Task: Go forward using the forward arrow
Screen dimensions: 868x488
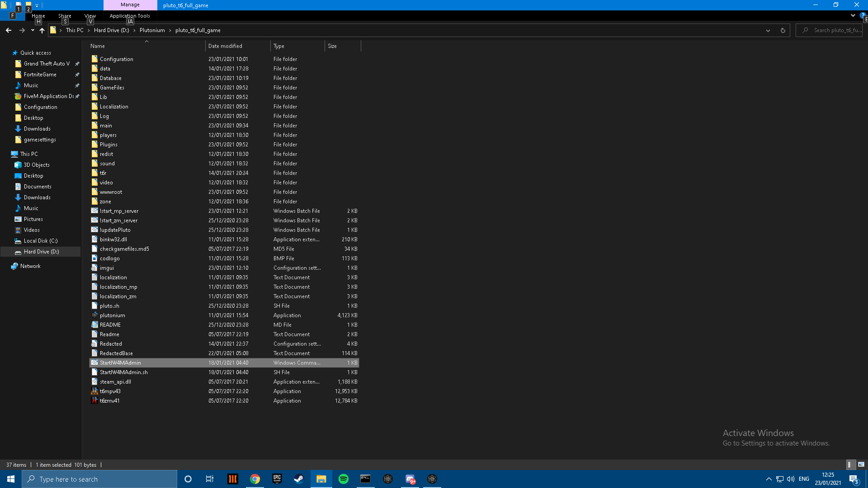Action: coord(22,30)
